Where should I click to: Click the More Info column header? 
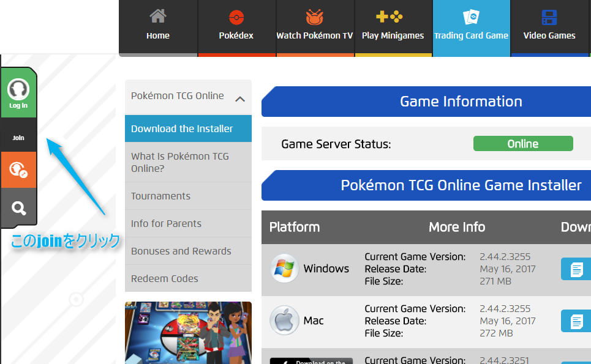click(457, 227)
